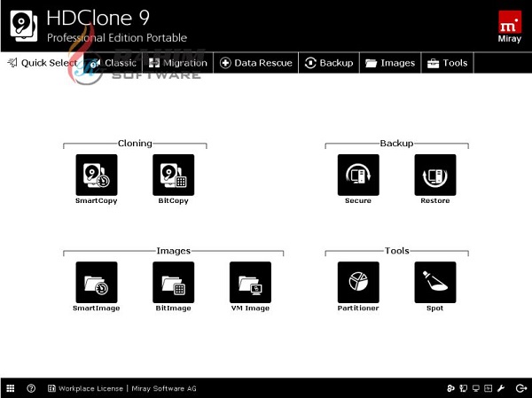Click the Cloning group heading
The height and width of the screenshot is (398, 532).
tap(135, 144)
